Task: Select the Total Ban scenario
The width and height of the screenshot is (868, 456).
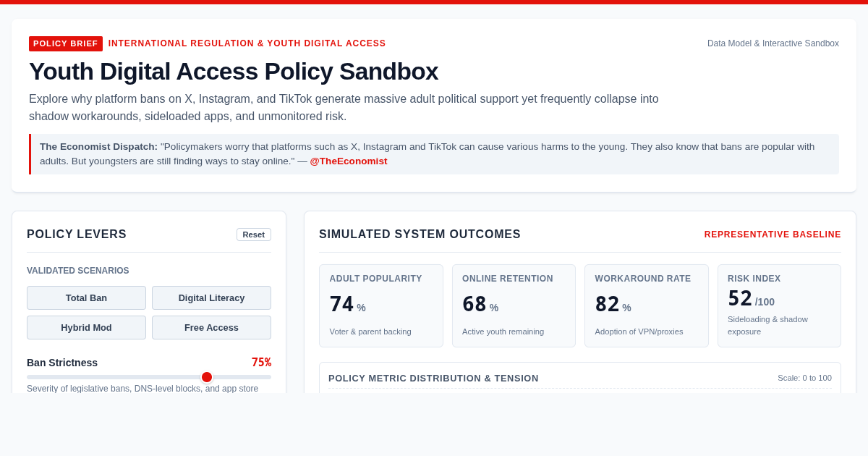Action: click(86, 297)
